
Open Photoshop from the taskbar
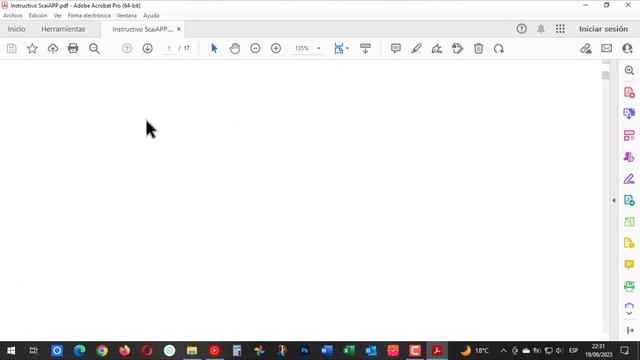point(304,351)
